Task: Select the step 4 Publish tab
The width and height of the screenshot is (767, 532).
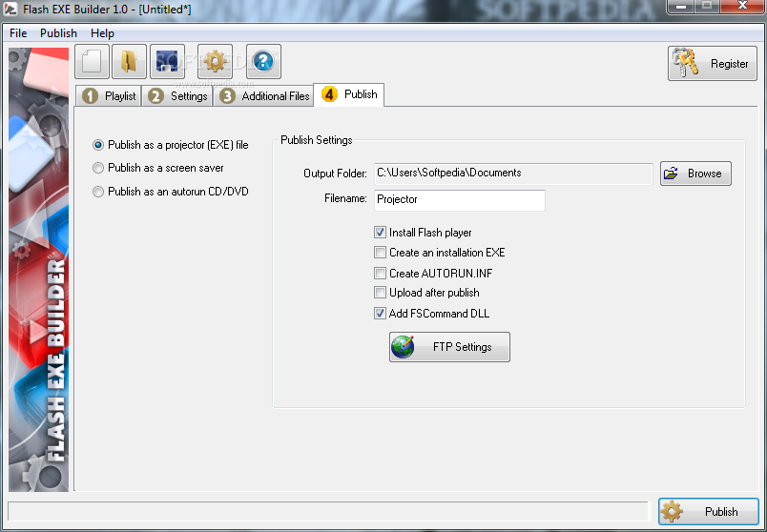Action: pyautogui.click(x=349, y=94)
